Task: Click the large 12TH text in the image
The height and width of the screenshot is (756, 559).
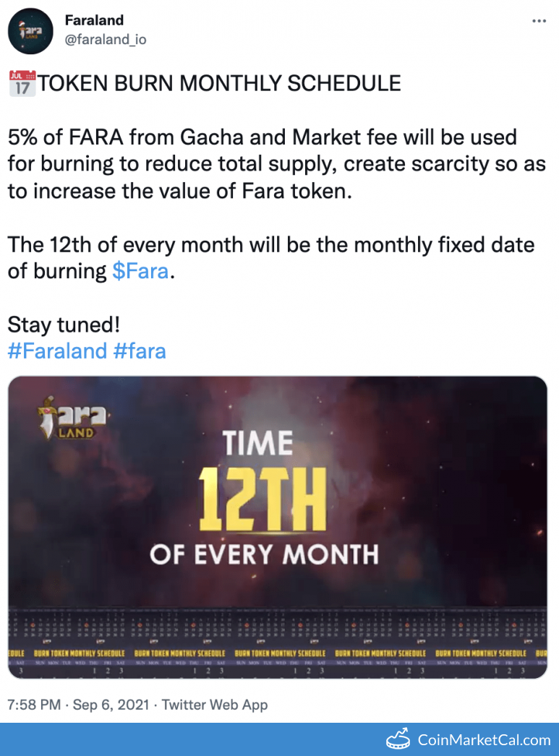Action: point(265,497)
